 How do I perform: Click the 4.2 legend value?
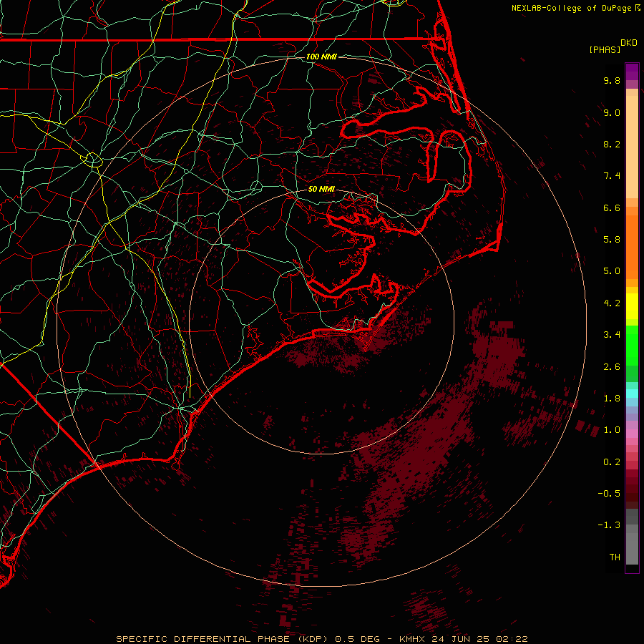coord(612,303)
